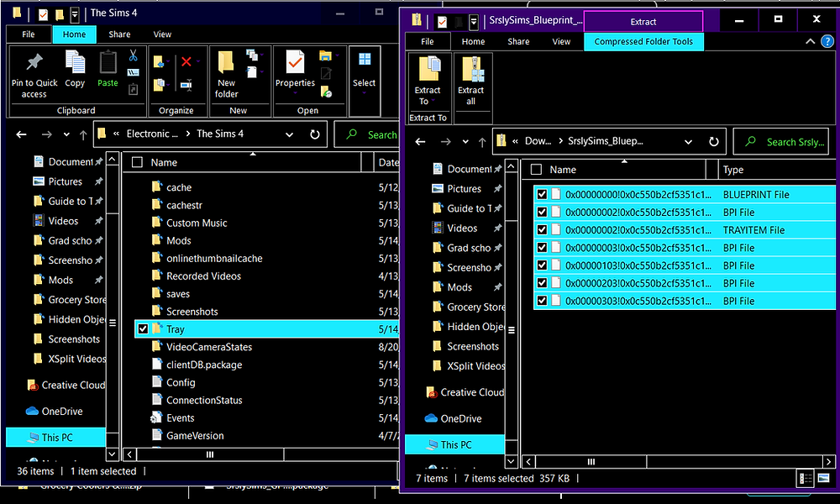Refresh the Sims 4 folder address bar
Image resolution: width=840 pixels, height=504 pixels.
(x=314, y=134)
